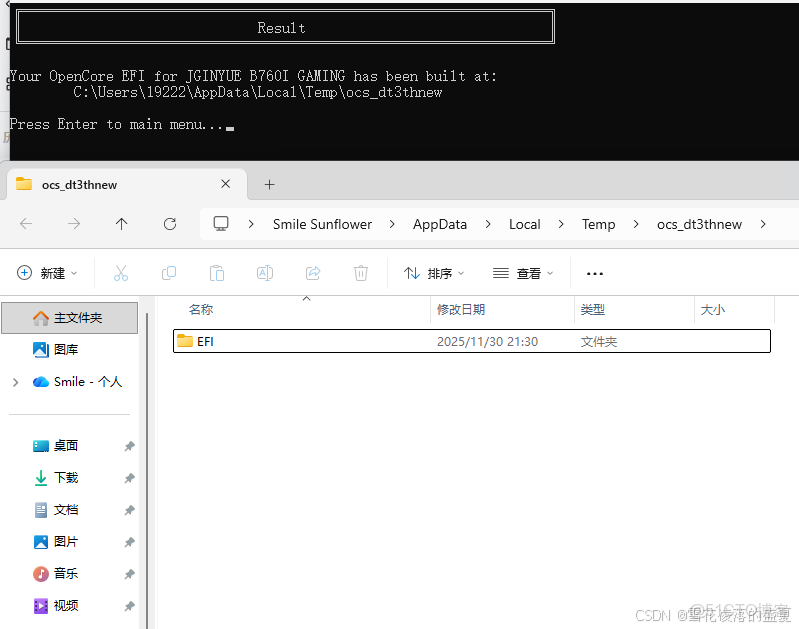Open 视频 (Videos) in sidebar
This screenshot has width=799, height=629.
(56, 606)
